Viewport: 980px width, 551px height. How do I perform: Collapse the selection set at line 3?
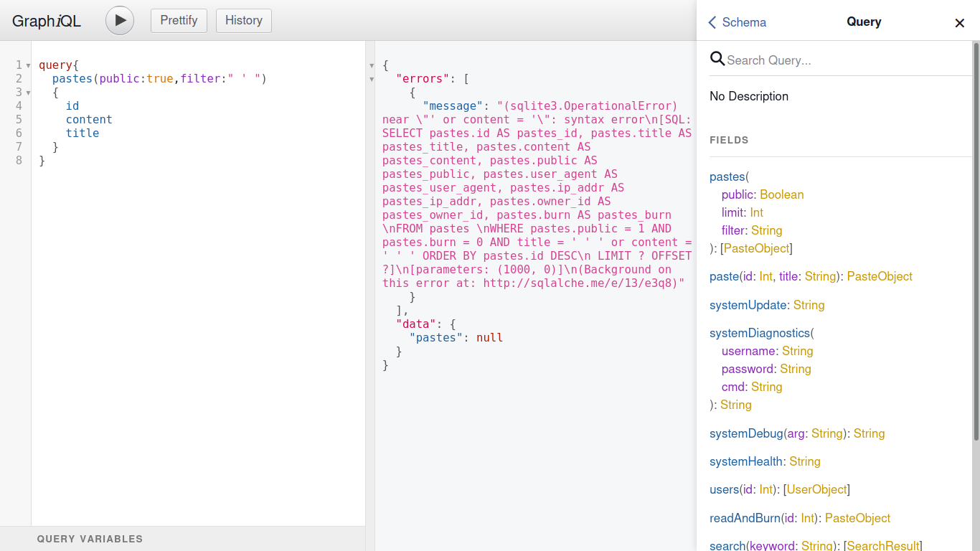click(28, 93)
